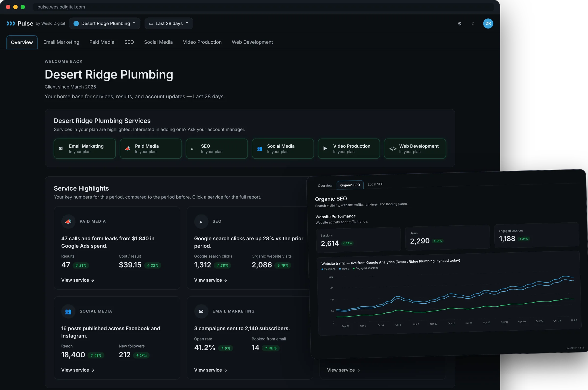Image resolution: width=588 pixels, height=390 pixels.
Task: Expand date range picker using its chevron
Action: (x=187, y=23)
